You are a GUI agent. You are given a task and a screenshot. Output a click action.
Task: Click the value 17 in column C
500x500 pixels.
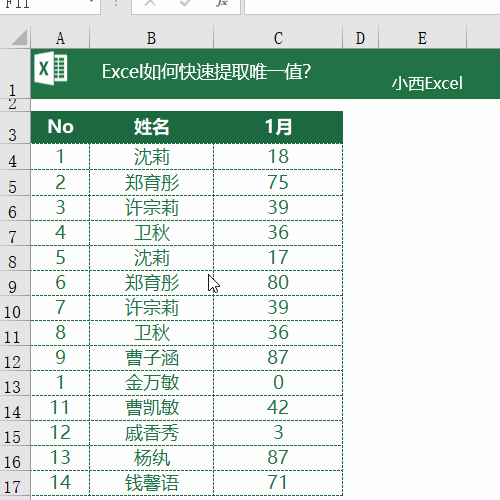tap(278, 258)
